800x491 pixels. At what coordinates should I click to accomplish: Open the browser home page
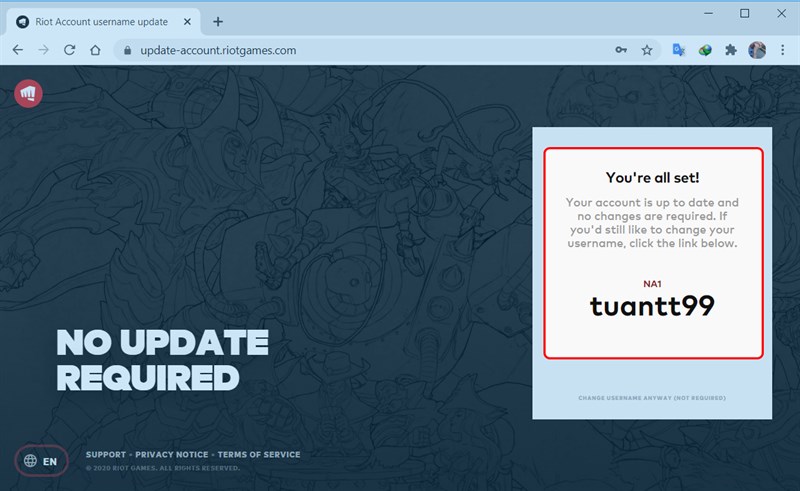coord(95,50)
